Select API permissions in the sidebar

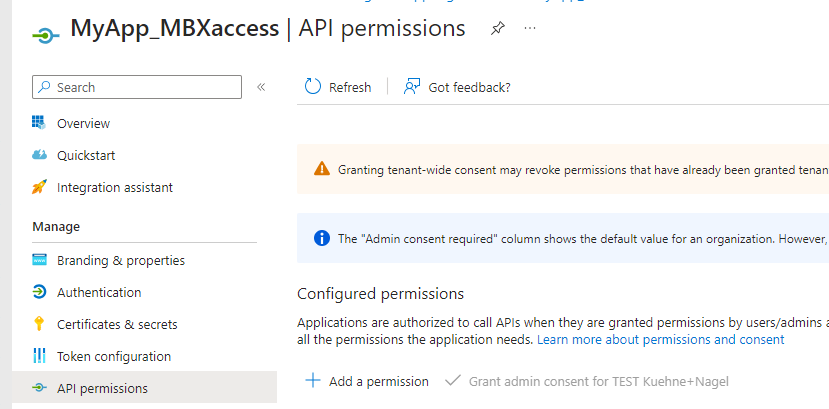click(x=102, y=388)
